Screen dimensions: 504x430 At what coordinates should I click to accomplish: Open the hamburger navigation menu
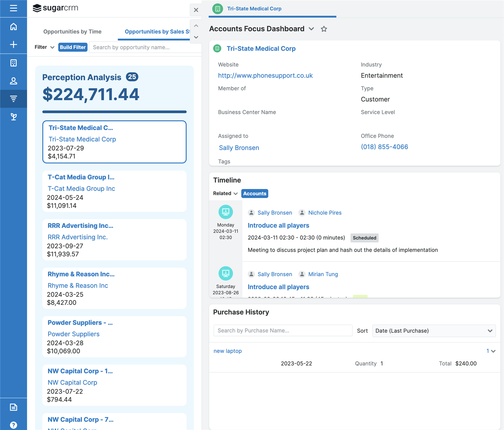[x=13, y=8]
